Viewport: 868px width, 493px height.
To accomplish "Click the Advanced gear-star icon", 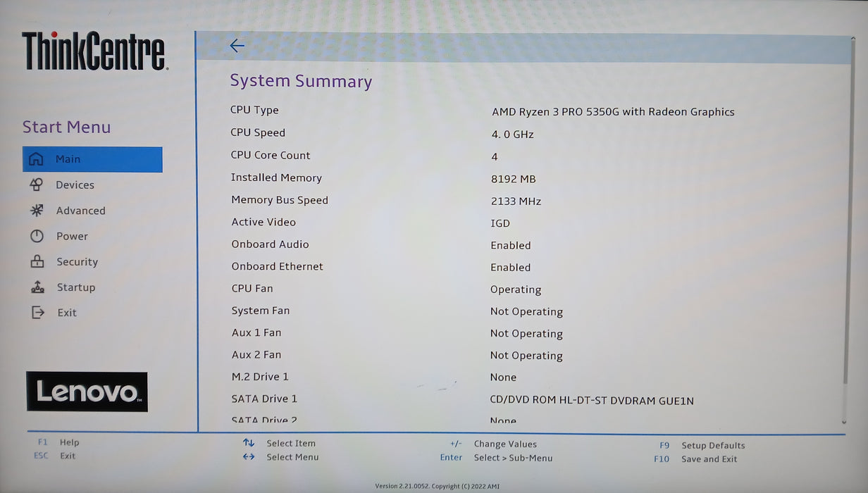I will [37, 211].
